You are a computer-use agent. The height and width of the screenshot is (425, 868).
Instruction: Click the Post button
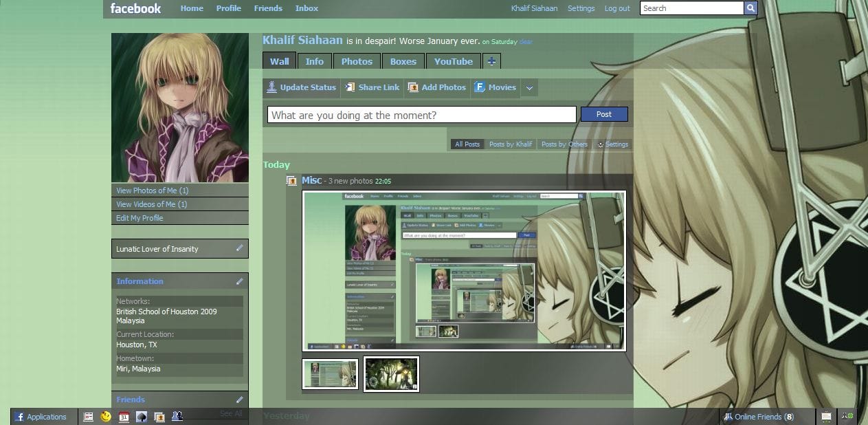604,114
